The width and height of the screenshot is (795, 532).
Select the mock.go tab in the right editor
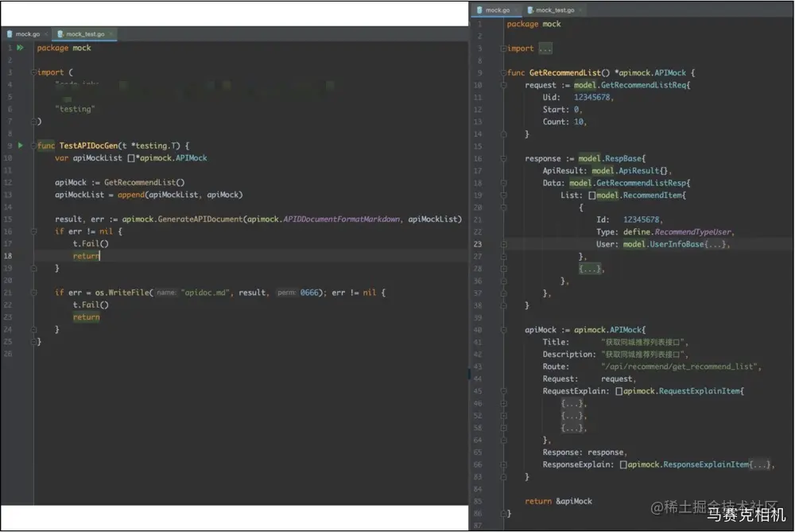click(498, 10)
